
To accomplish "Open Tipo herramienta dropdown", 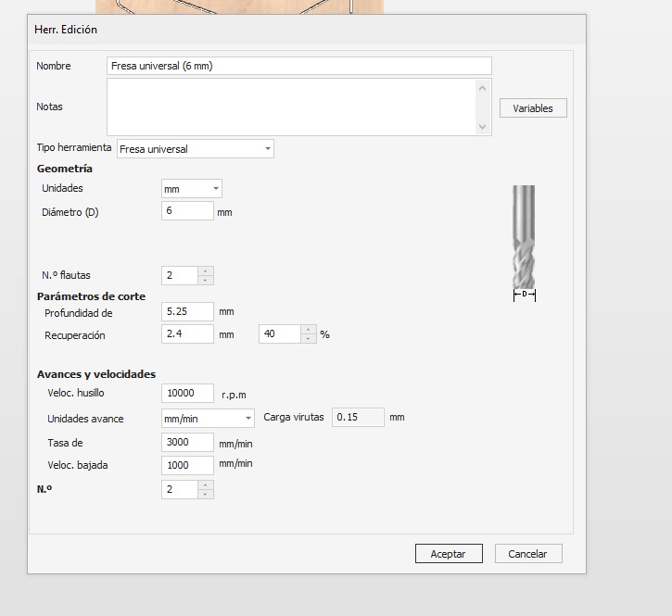I will tap(196, 149).
